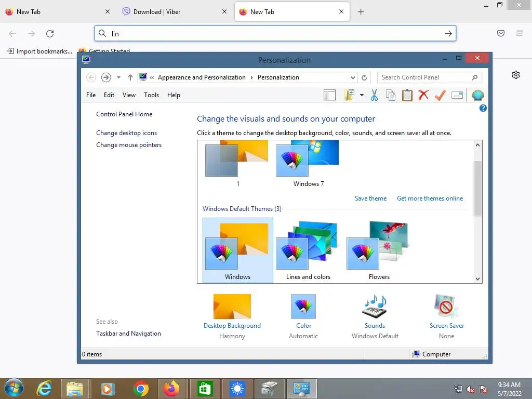The width and height of the screenshot is (532, 399).
Task: Click the Classic Shell seashell icon
Action: click(x=477, y=96)
